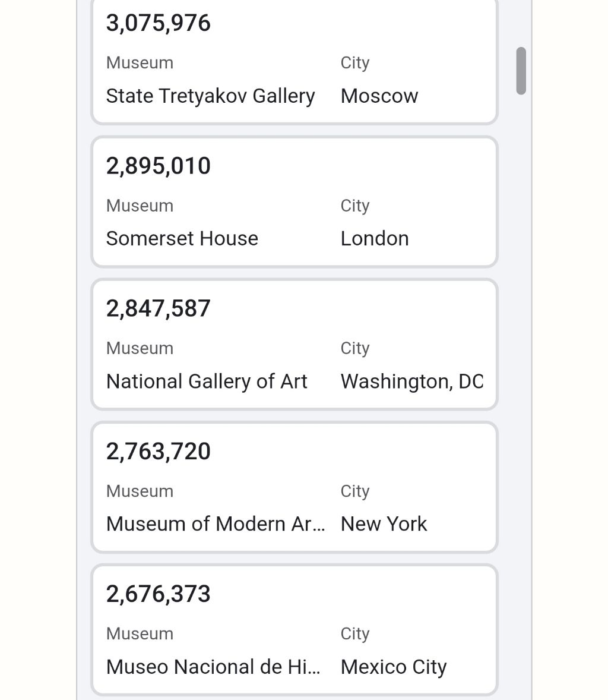This screenshot has height=700, width=608.
Task: Click Museum label in Somerset House card
Action: pos(140,206)
